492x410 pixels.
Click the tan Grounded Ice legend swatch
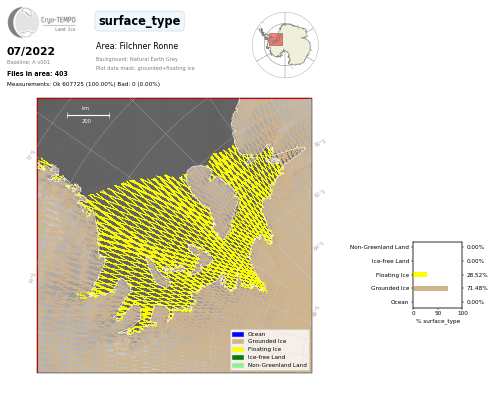point(238,342)
